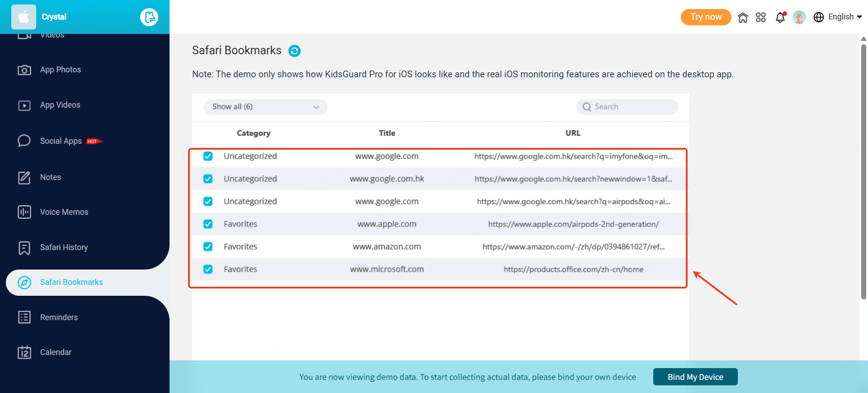Click the Reminders list icon
868x393 pixels.
[24, 317]
